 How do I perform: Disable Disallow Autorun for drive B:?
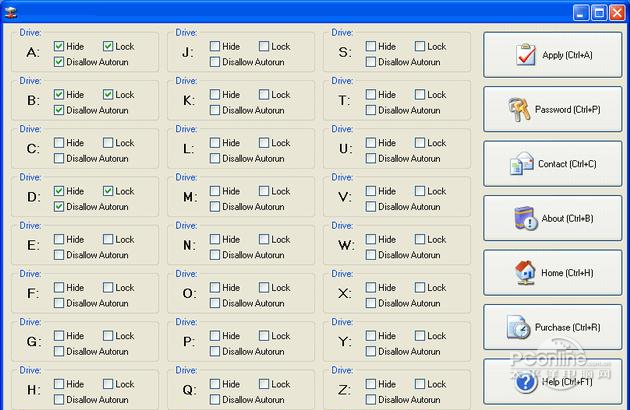click(59, 110)
